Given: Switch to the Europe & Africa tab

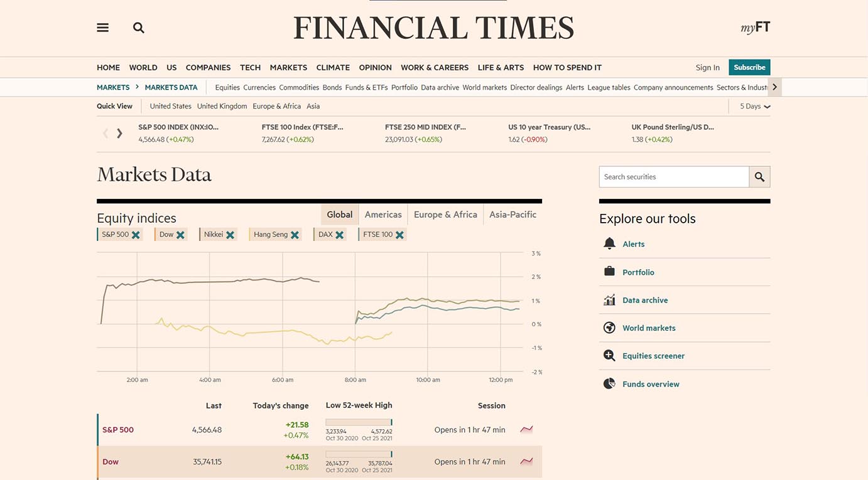Looking at the screenshot, I should tap(445, 215).
